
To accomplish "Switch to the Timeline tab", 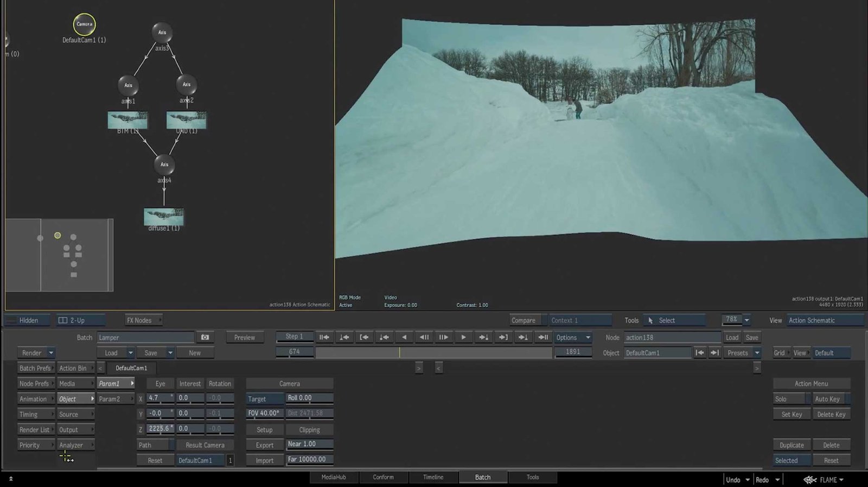I will (x=433, y=477).
